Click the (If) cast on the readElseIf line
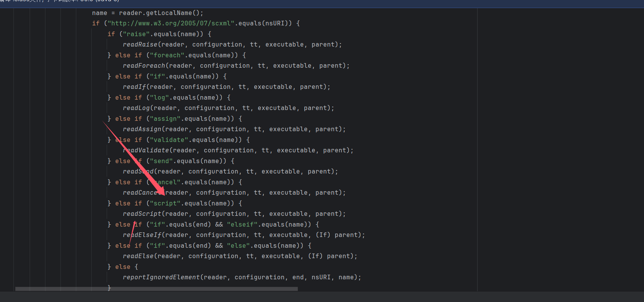The height and width of the screenshot is (302, 644). [x=323, y=235]
